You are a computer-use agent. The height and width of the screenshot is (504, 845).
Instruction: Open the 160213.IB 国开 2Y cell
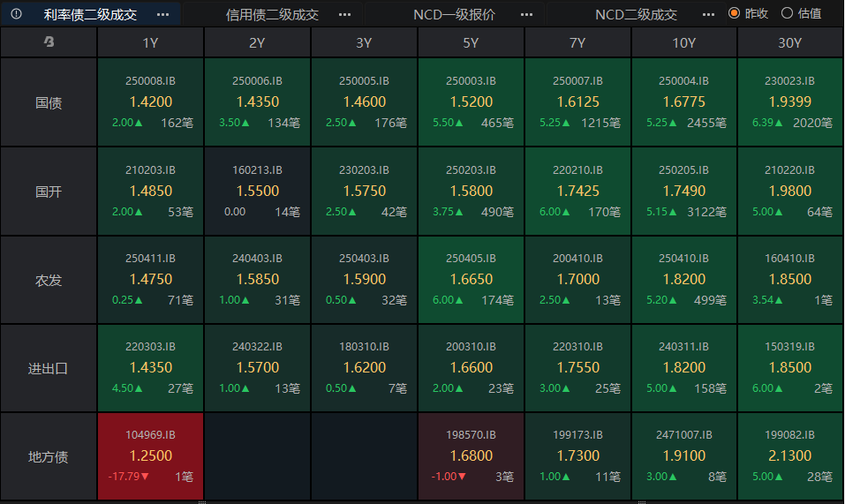point(257,192)
